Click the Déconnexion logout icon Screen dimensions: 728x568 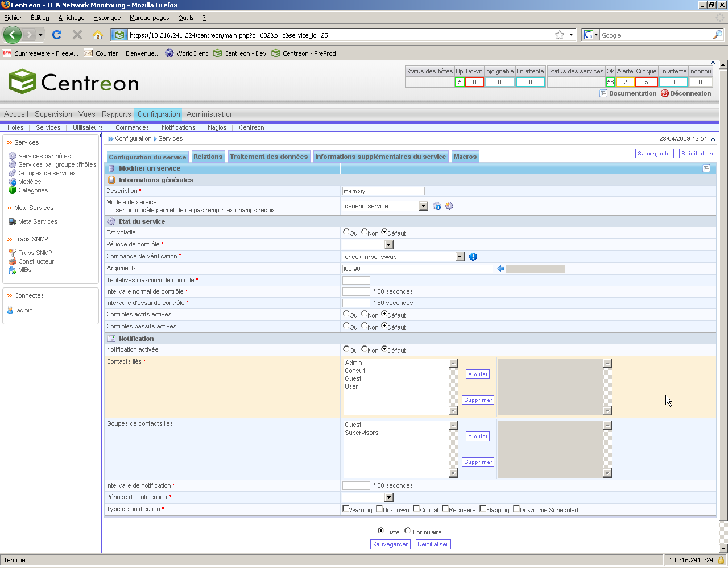coord(664,93)
